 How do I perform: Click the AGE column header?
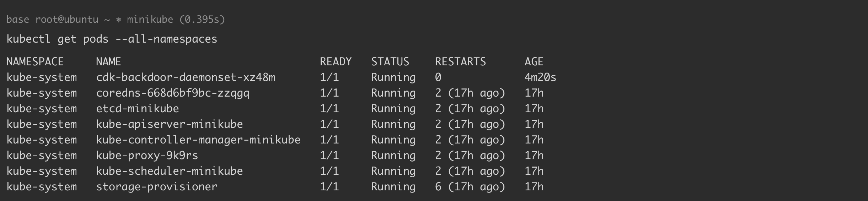534,62
